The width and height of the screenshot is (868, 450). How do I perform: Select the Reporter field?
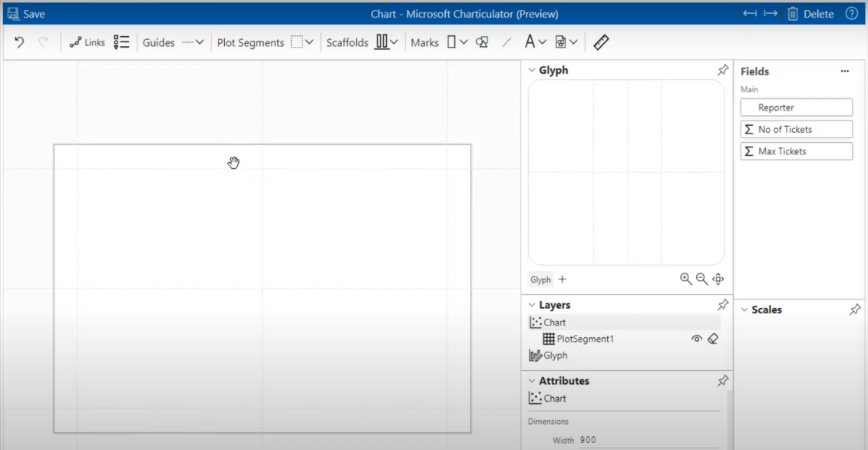pos(797,108)
